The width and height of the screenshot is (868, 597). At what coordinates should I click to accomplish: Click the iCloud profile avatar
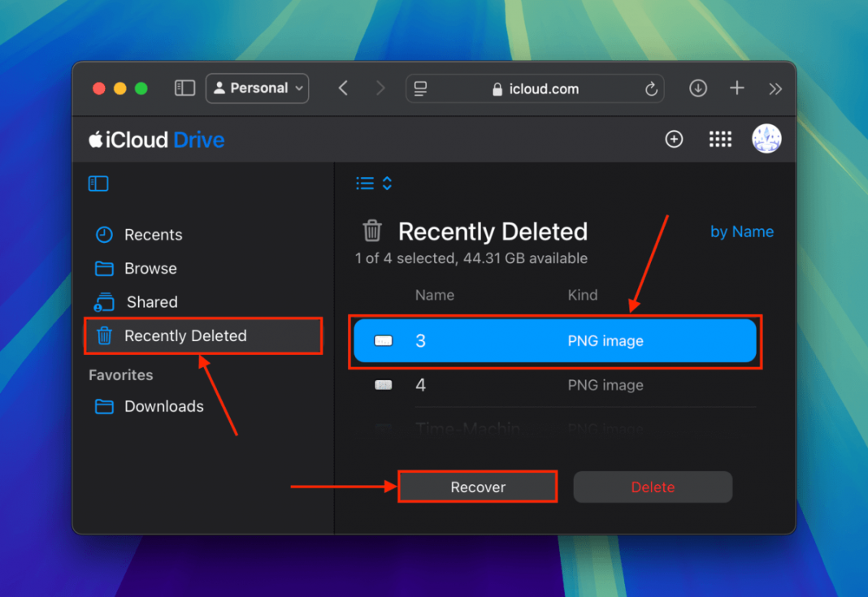pyautogui.click(x=766, y=138)
